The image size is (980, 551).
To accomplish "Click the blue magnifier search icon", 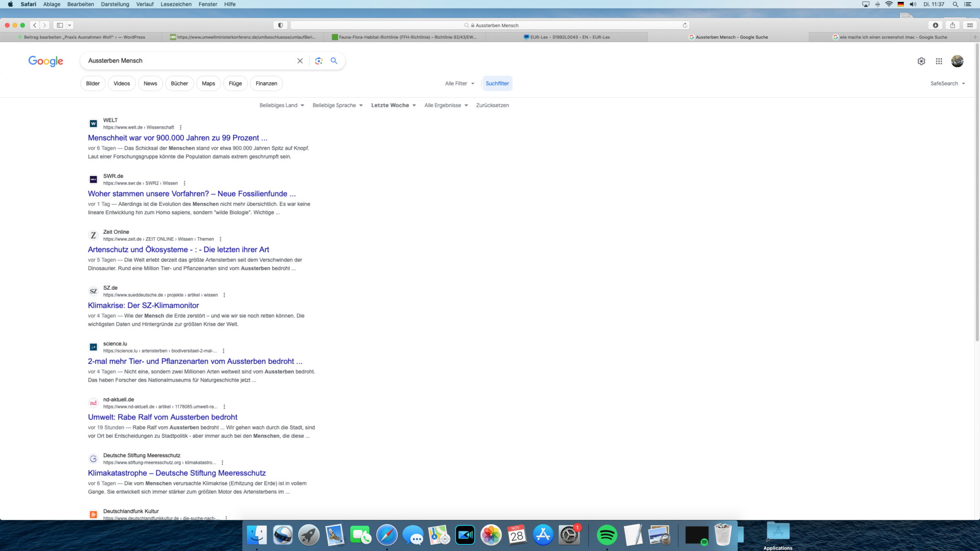I will pyautogui.click(x=334, y=61).
